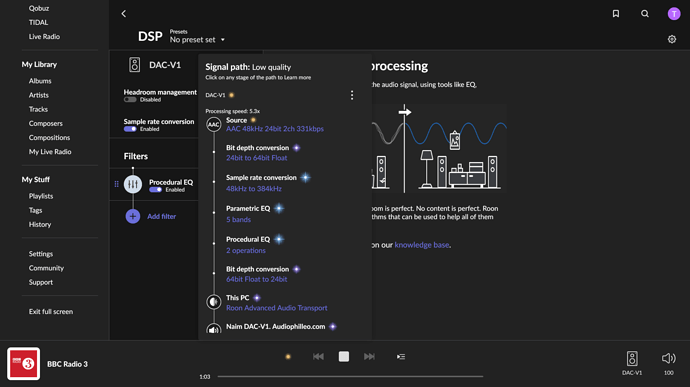The height and width of the screenshot is (387, 690).
Task: Open Live Radio in the sidebar
Action: tap(44, 37)
